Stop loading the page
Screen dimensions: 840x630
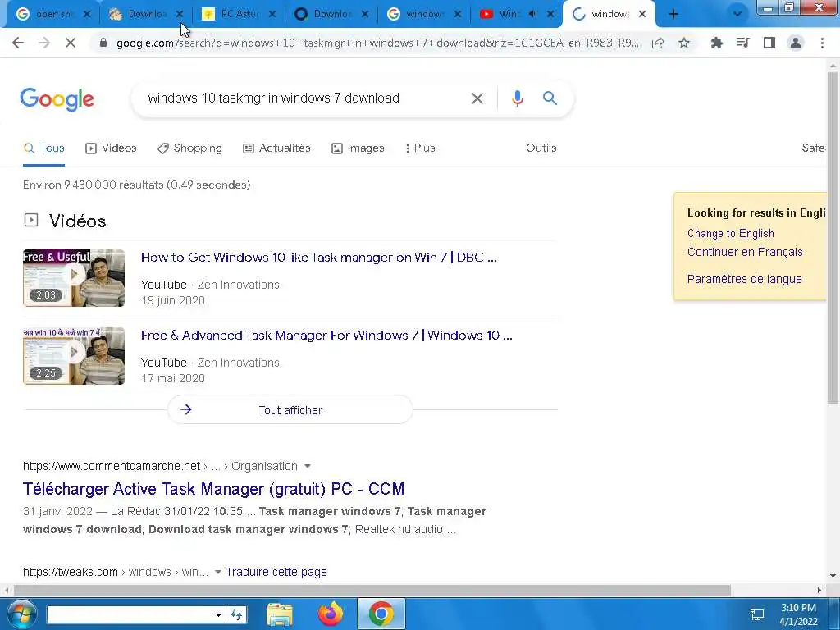(71, 43)
